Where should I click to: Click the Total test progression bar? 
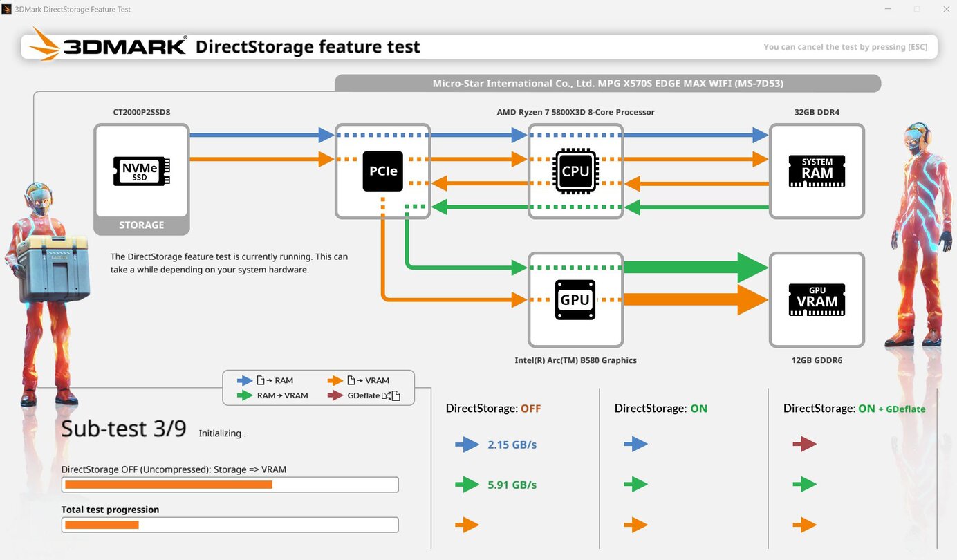click(x=230, y=525)
